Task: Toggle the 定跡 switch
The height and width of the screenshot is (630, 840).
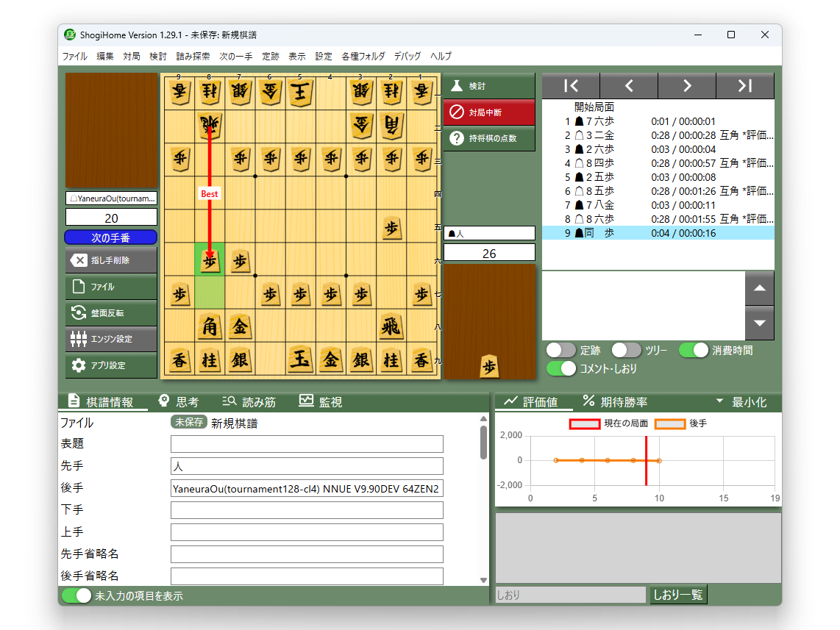Action: point(561,350)
